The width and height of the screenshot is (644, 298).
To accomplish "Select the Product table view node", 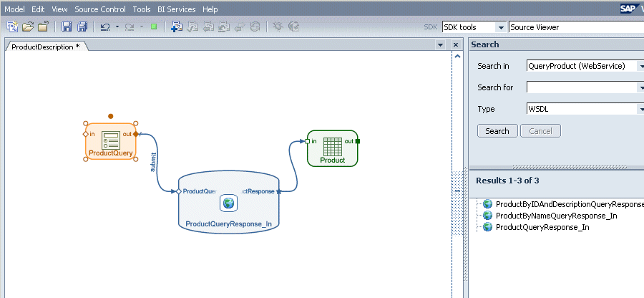I will [x=332, y=147].
